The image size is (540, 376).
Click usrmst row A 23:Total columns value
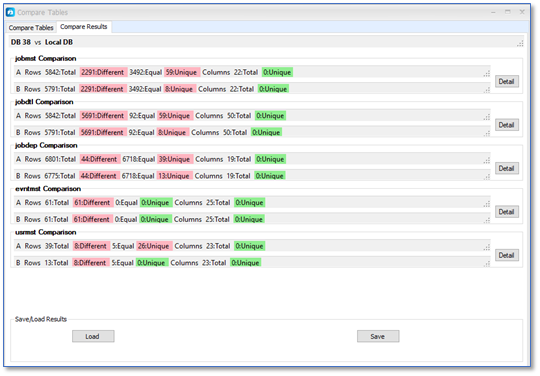(218, 246)
